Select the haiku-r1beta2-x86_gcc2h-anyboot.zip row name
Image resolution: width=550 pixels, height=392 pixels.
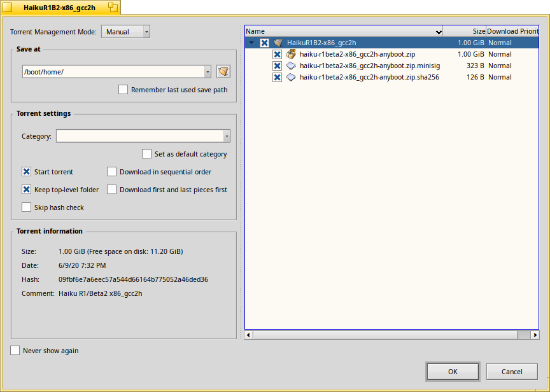click(357, 54)
